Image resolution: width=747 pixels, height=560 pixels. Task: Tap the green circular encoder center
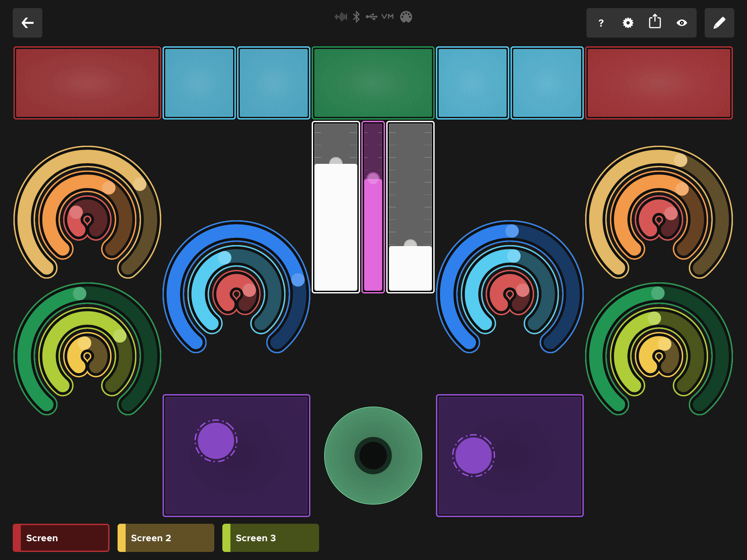coord(373,455)
